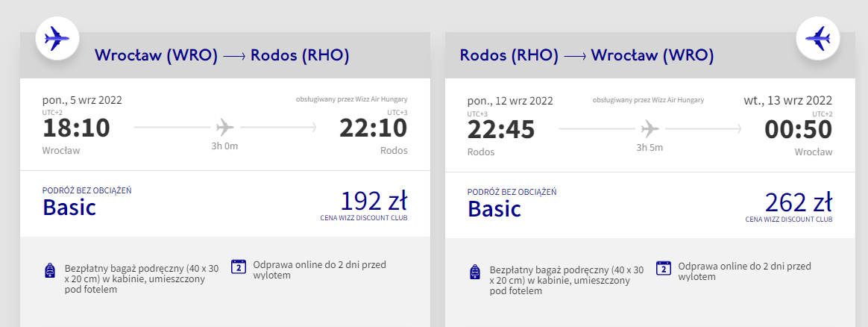Click arrival time 00:50
868x327 pixels.
point(798,130)
